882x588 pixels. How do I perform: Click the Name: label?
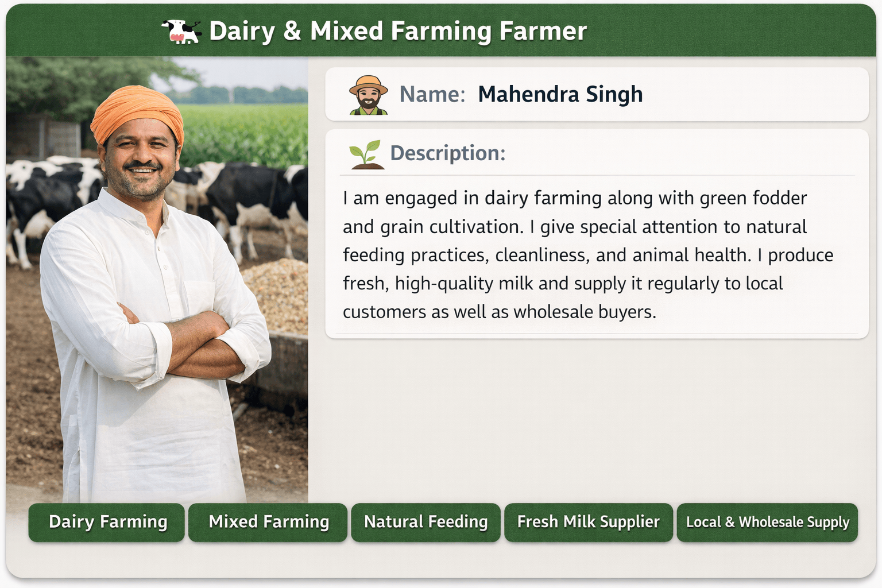(x=432, y=94)
